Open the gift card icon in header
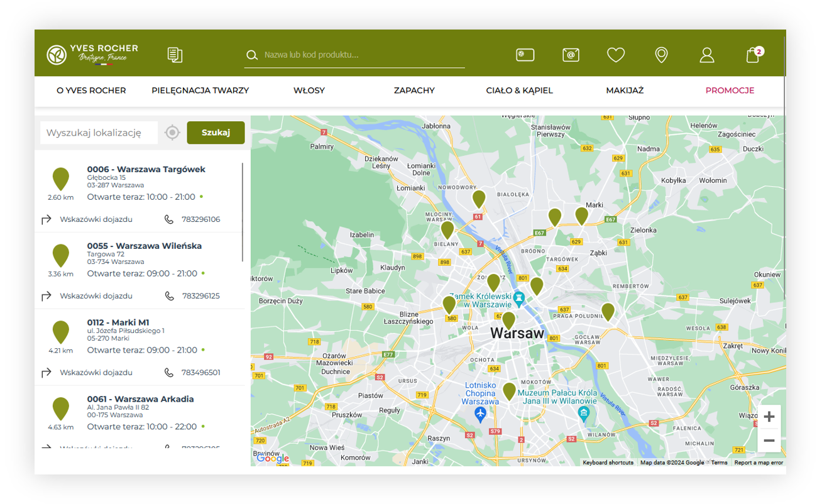Screen dimensions: 822x504 coord(525,55)
